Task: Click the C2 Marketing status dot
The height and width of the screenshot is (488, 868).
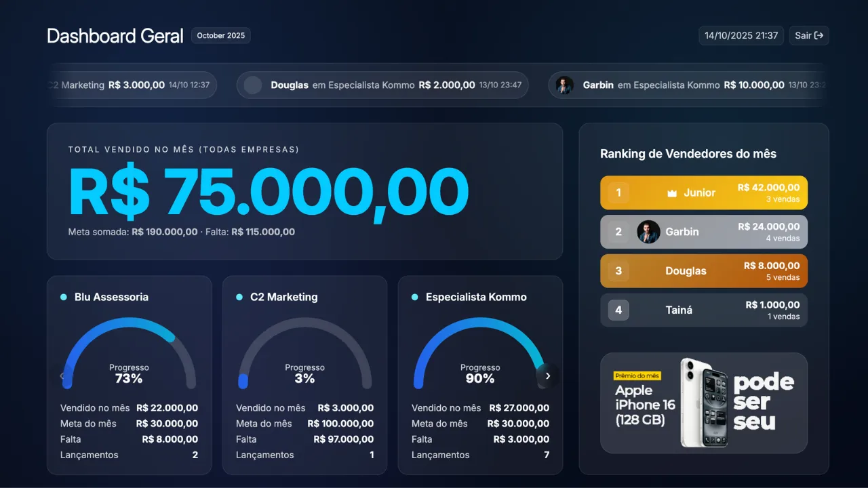Action: point(239,297)
